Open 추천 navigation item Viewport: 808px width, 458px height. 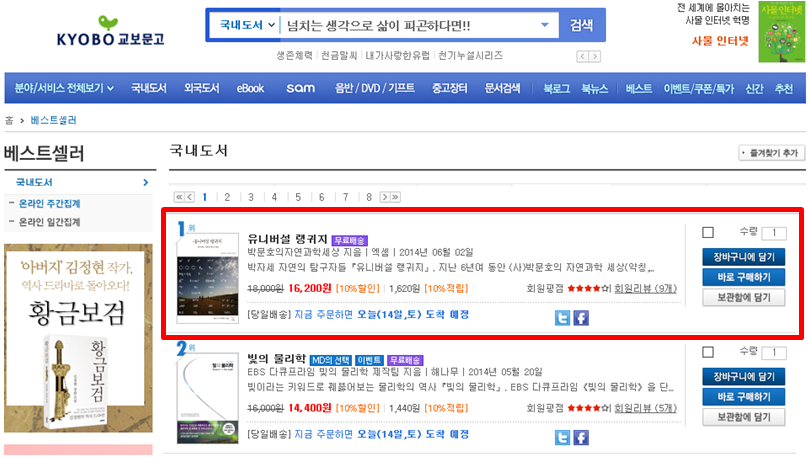tap(784, 88)
